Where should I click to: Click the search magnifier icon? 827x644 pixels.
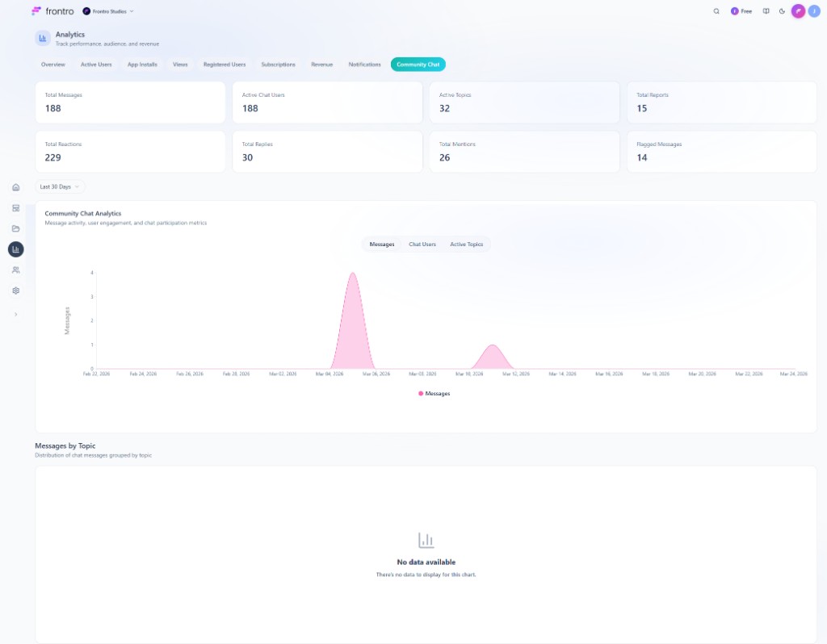click(716, 11)
